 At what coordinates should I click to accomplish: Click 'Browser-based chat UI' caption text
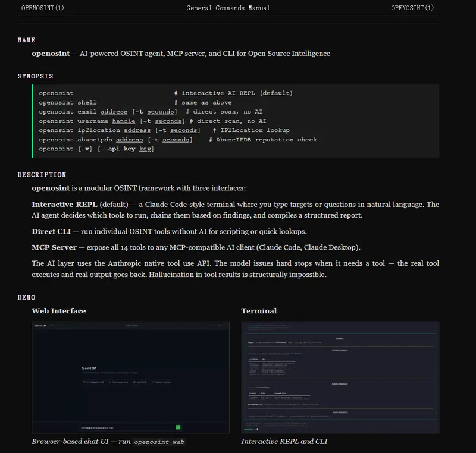point(70,442)
